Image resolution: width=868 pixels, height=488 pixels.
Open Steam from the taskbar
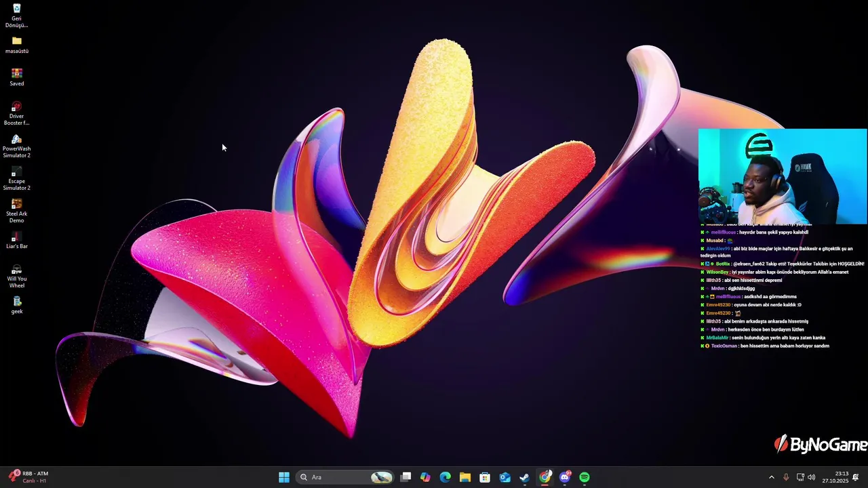coord(524,477)
